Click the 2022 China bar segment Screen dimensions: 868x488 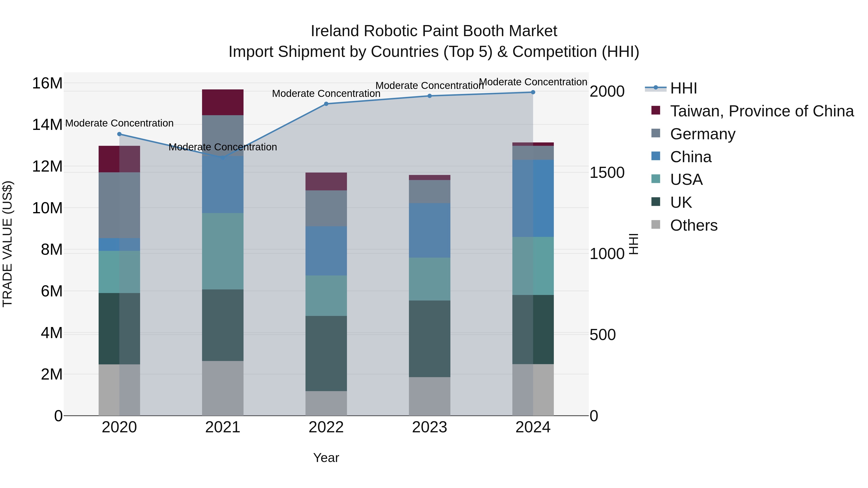(326, 251)
